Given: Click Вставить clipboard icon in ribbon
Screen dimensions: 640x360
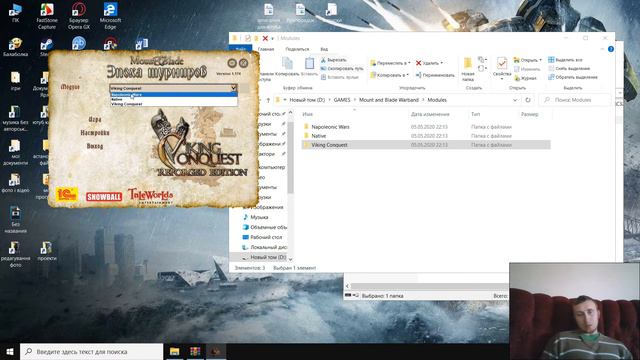Looking at the screenshot, I should 309,66.
